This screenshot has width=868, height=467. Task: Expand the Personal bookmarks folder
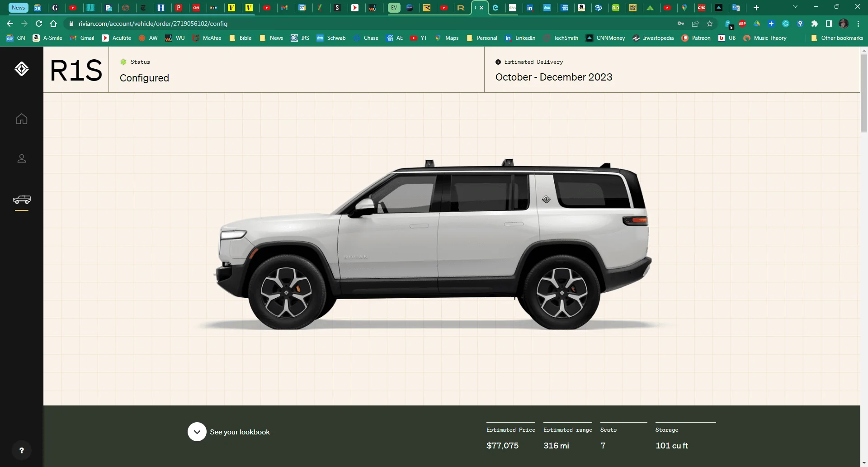pyautogui.click(x=482, y=38)
